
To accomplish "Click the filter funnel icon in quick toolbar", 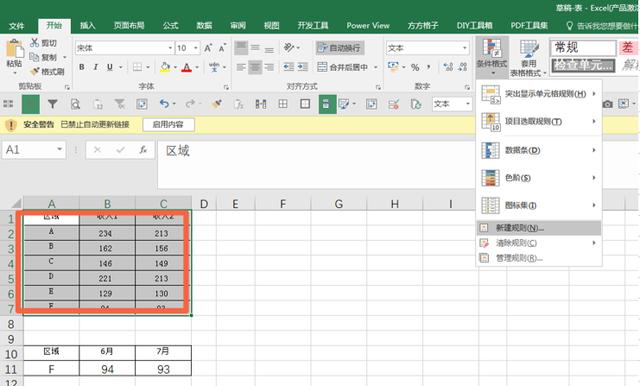I will coord(52,104).
